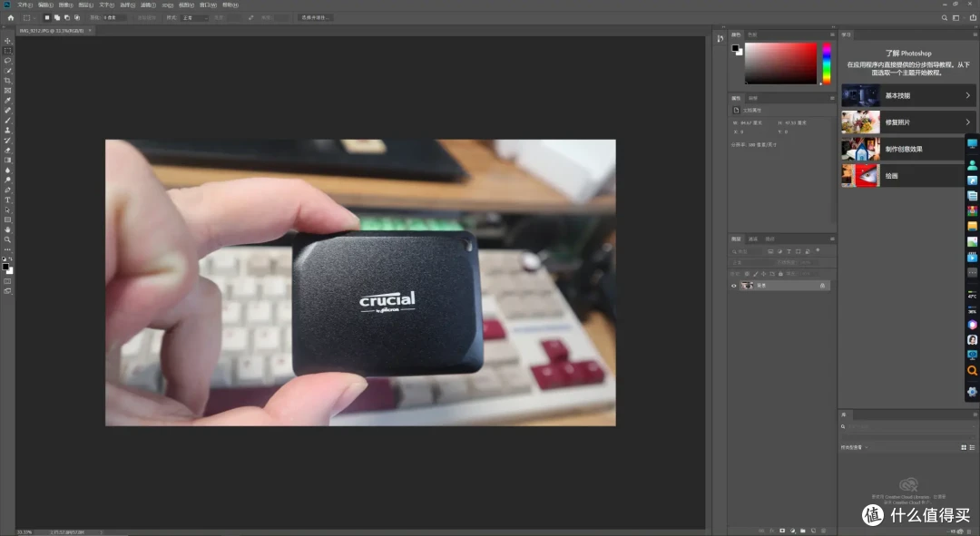Toggle the layer filter on/off switch
Screen dimensions: 980x536
[818, 250]
